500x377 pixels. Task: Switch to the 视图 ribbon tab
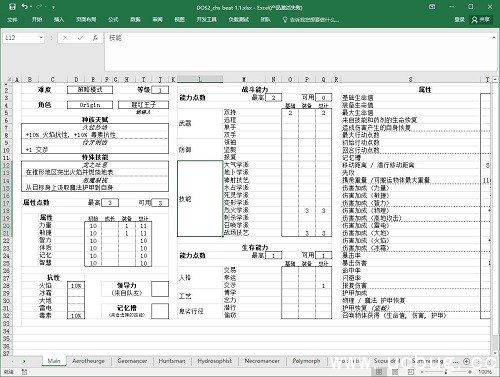(179, 20)
